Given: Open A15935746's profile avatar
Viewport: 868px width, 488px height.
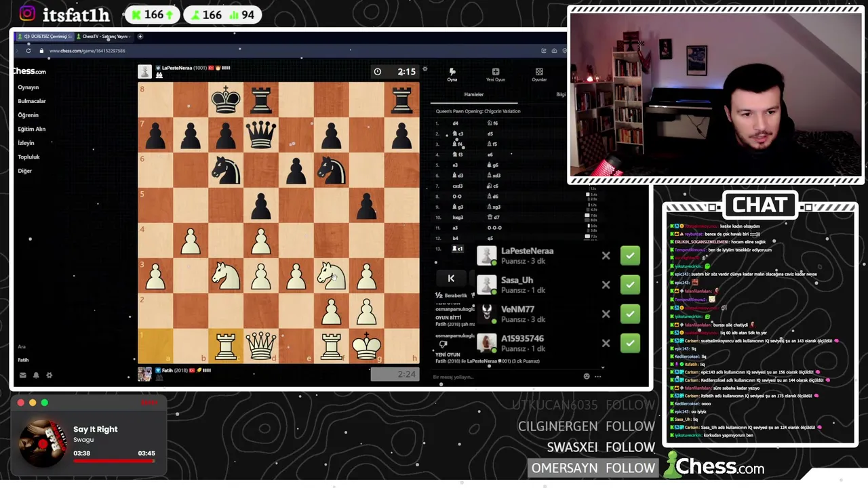Looking at the screenshot, I should coord(486,343).
